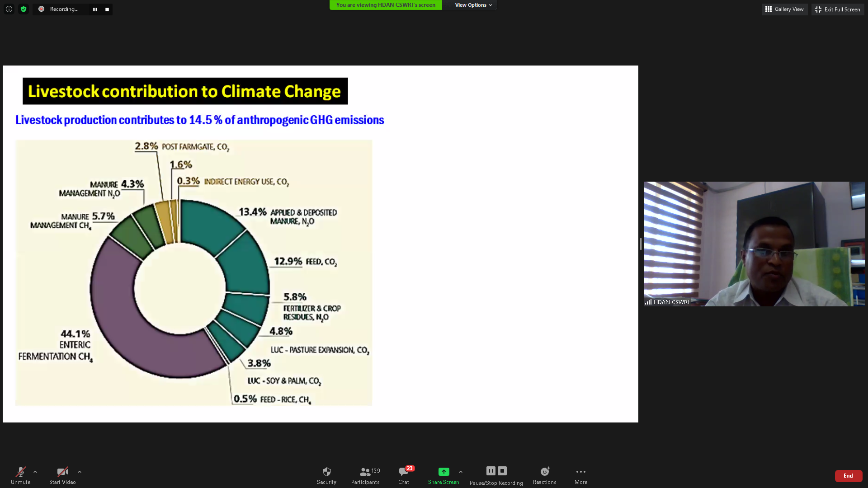The height and width of the screenshot is (488, 868).
Task: Open the More options menu
Action: (581, 475)
